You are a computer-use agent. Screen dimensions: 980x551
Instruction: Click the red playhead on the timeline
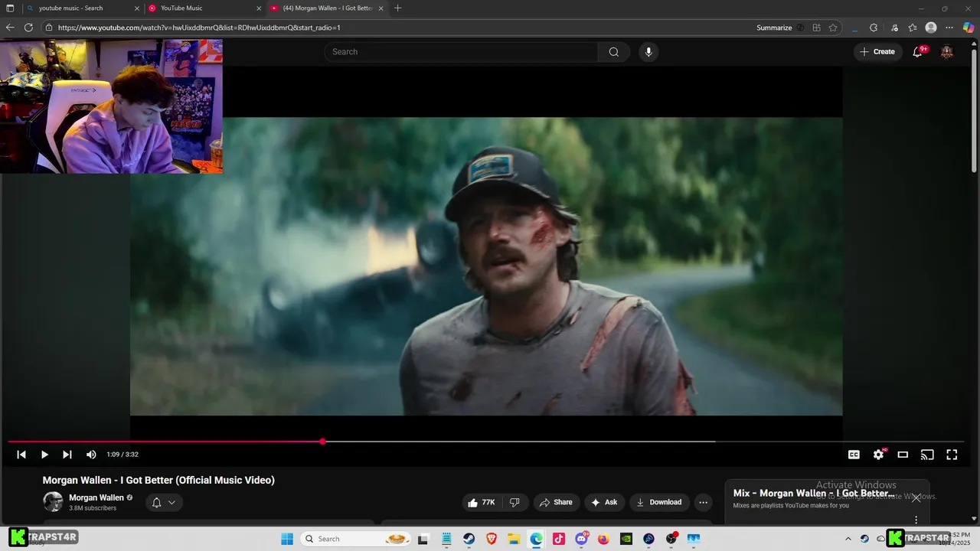(323, 442)
